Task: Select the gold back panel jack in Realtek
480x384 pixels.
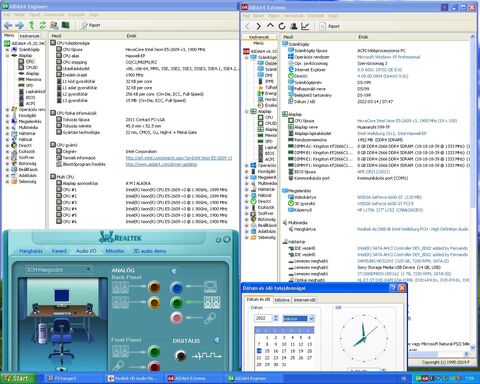Action: click(154, 303)
